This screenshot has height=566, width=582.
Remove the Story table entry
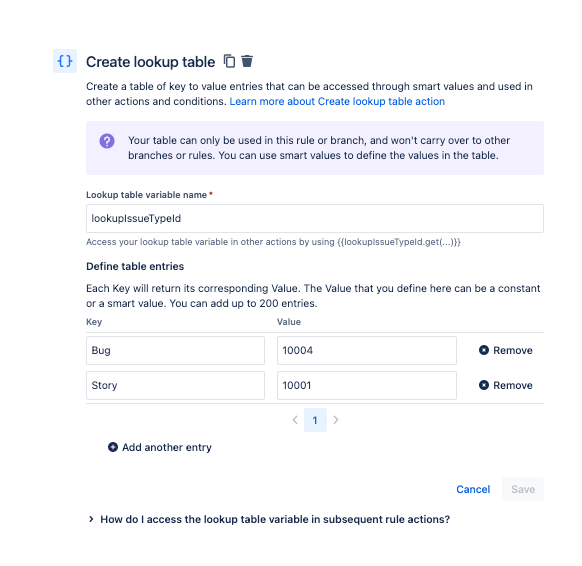tap(506, 385)
